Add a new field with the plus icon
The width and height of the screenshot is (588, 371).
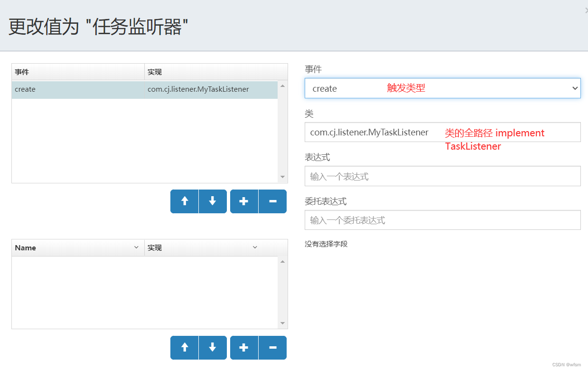[x=244, y=347]
